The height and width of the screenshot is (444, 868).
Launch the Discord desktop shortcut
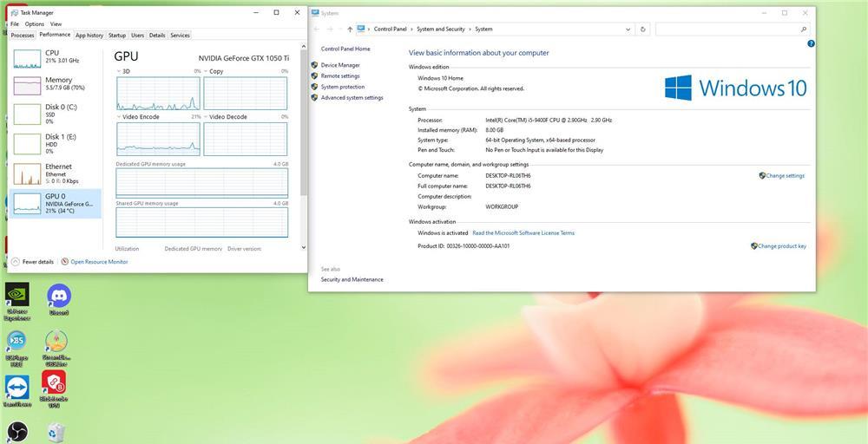coord(59,296)
